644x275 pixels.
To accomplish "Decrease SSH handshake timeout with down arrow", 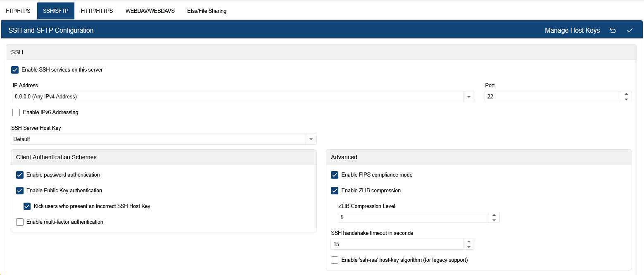I will pos(468,247).
